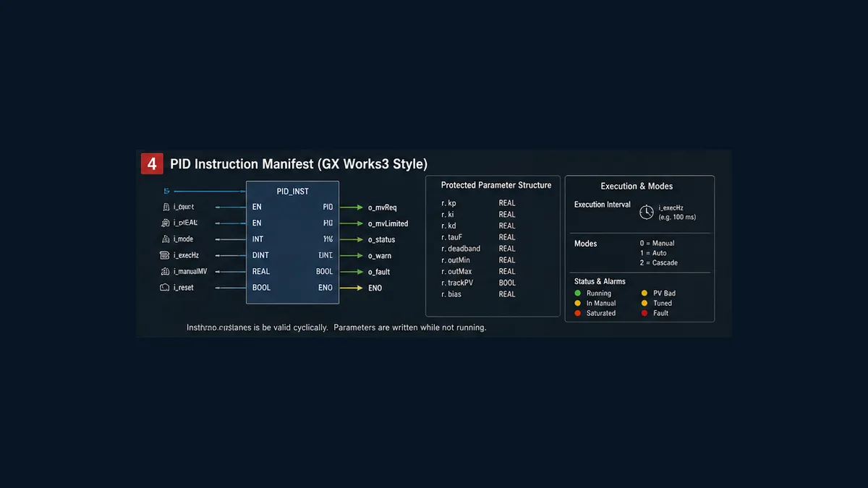The width and height of the screenshot is (868, 488).
Task: Click the clock icon for Execution Interval
Action: [x=647, y=212]
